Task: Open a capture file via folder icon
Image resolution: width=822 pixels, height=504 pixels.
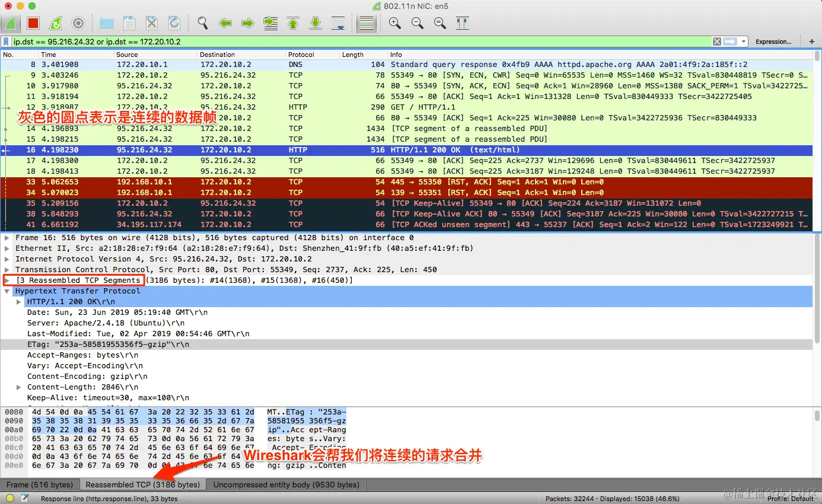Action: click(107, 23)
